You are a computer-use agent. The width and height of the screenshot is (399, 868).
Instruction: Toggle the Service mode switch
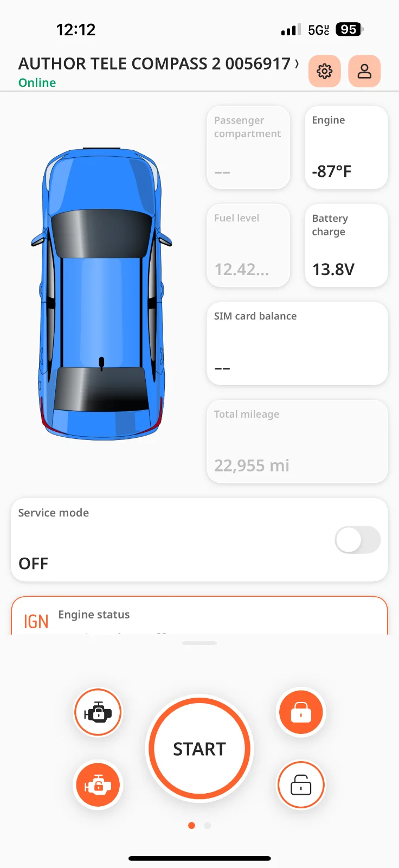357,540
